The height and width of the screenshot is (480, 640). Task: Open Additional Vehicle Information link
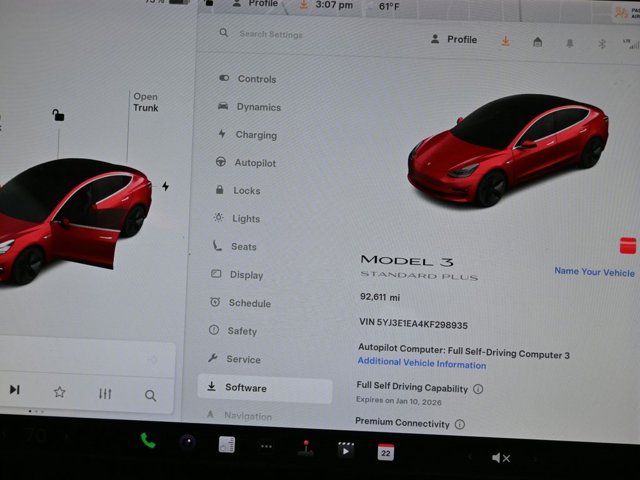click(422, 363)
